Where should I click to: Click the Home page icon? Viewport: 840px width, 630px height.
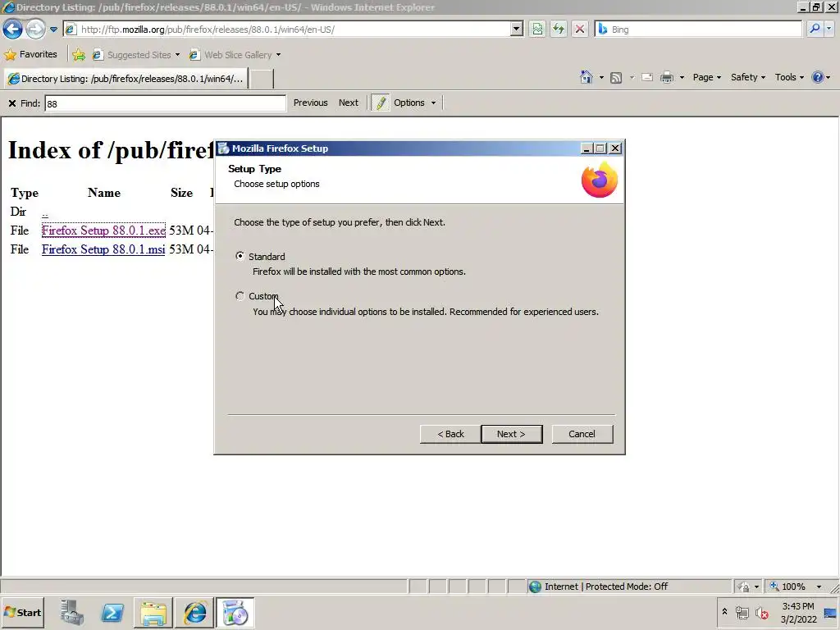tap(587, 78)
